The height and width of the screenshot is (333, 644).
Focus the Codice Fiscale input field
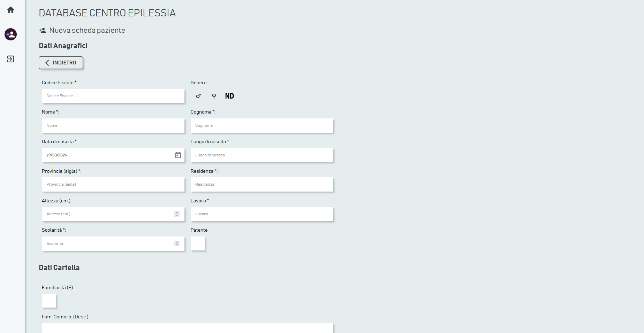coord(113,96)
